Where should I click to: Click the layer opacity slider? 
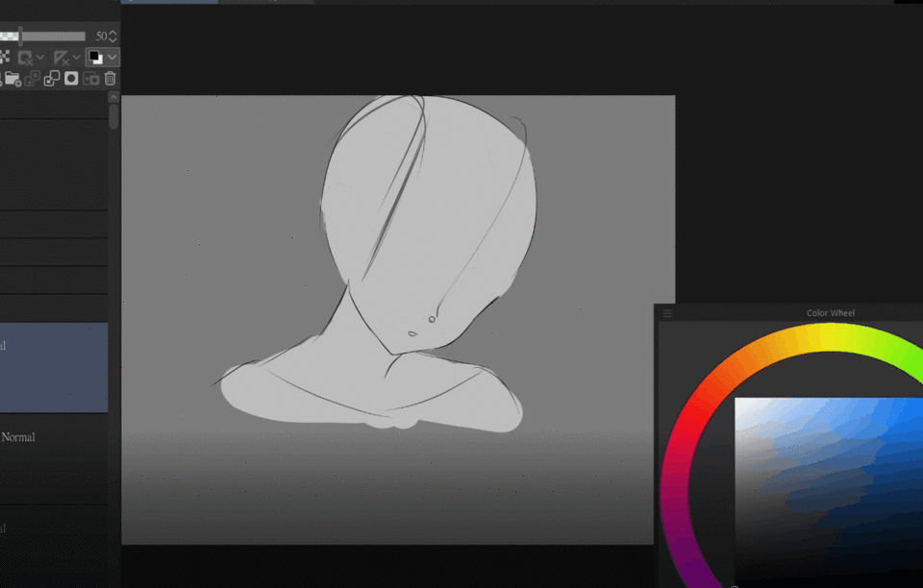point(42,37)
